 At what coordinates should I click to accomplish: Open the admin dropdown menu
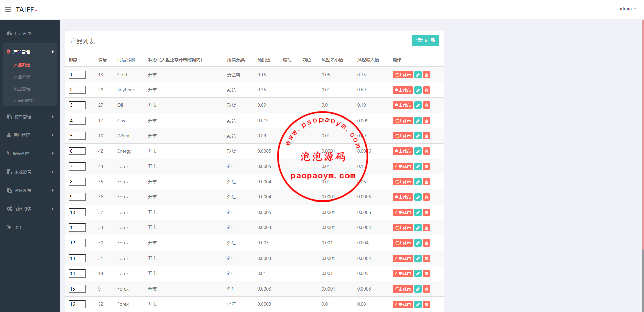coord(627,9)
